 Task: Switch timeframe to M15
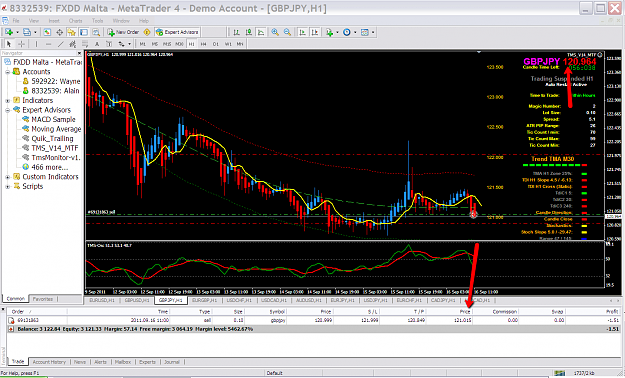tap(167, 44)
